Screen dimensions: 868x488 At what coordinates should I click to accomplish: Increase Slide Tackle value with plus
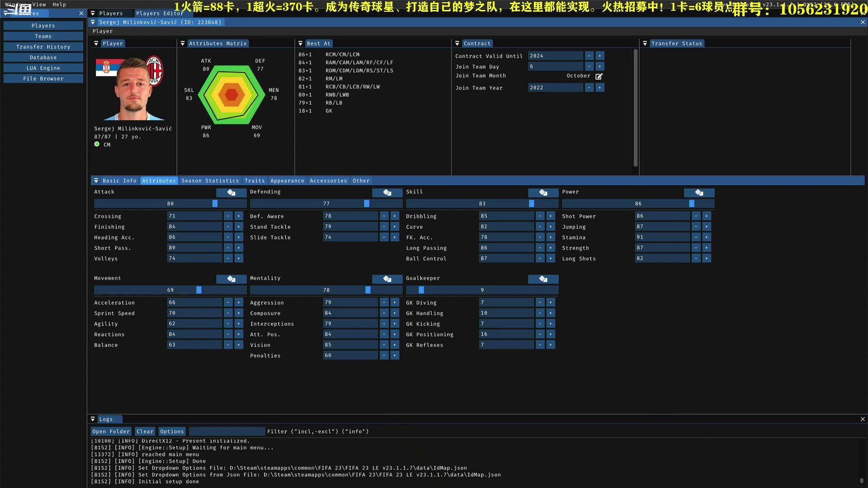tap(395, 237)
